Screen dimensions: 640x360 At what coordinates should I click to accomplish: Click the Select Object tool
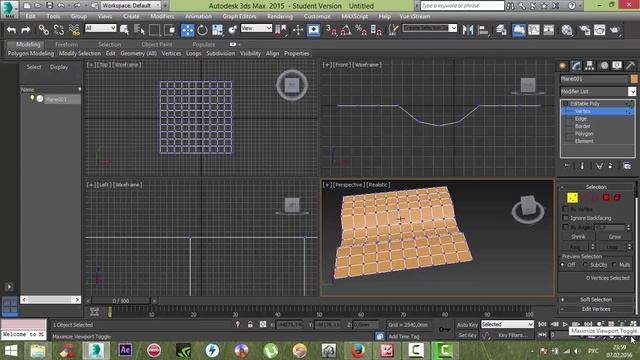coord(124,30)
